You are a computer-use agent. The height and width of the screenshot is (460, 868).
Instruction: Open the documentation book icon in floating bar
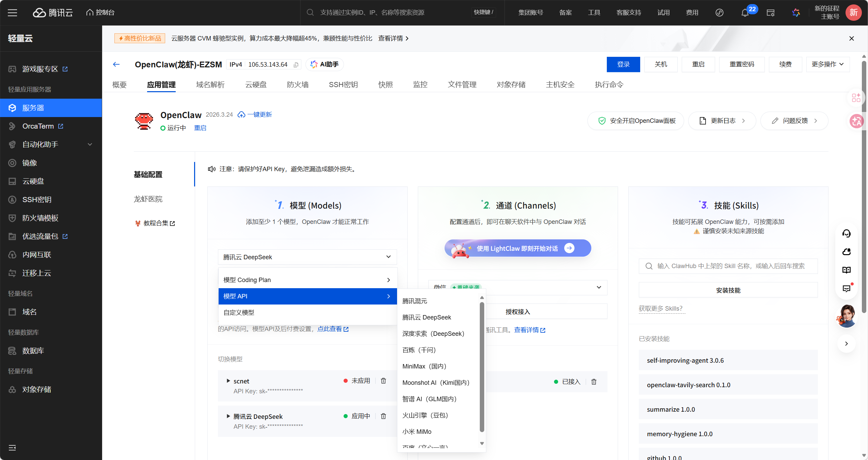click(x=846, y=270)
